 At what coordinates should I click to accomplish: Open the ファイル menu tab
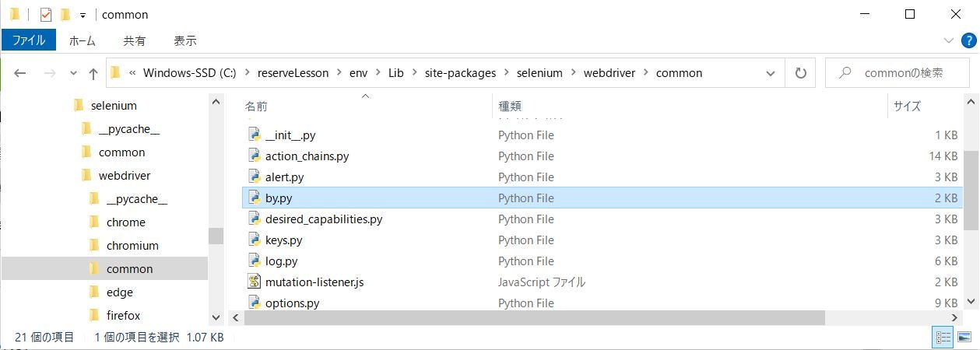pos(29,40)
